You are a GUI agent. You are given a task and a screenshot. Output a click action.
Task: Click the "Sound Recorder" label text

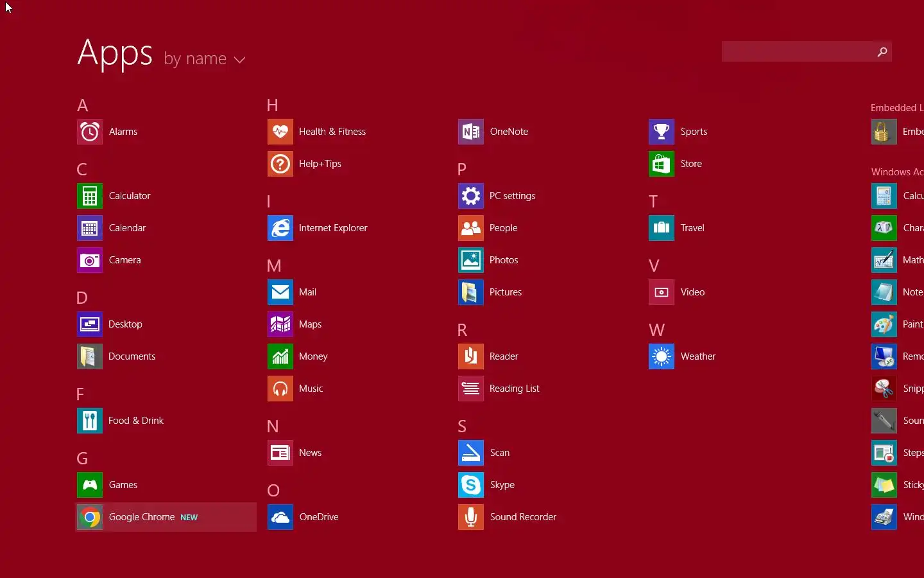(523, 517)
